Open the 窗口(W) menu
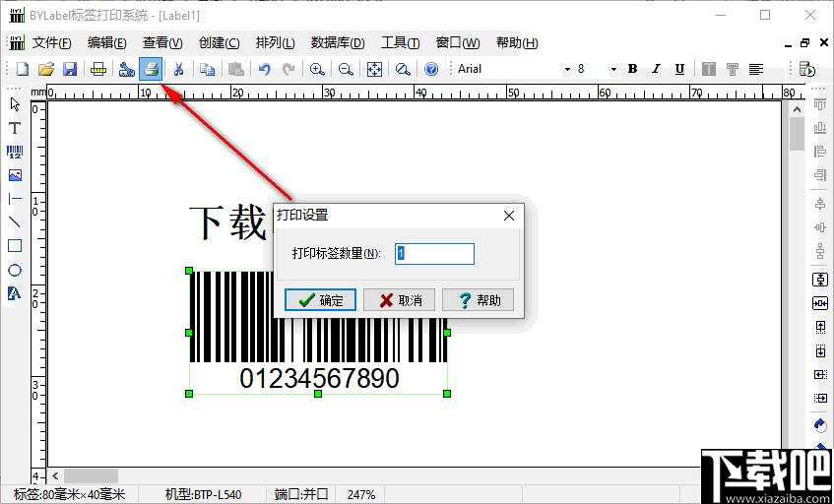 (458, 43)
